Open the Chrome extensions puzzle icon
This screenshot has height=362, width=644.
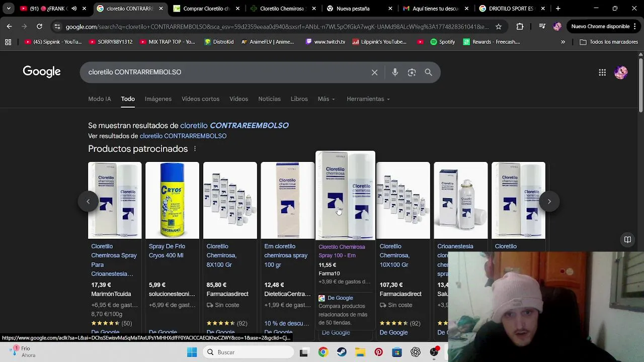520,26
